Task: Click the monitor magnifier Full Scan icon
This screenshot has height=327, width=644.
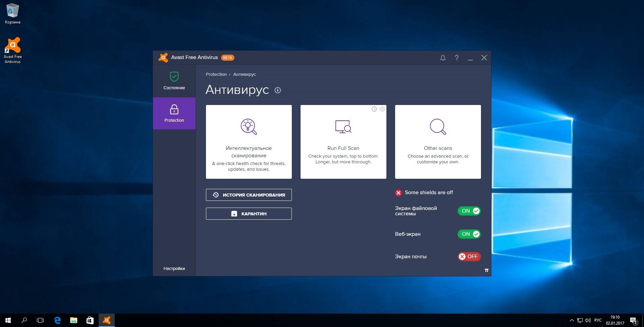Action: pos(343,127)
